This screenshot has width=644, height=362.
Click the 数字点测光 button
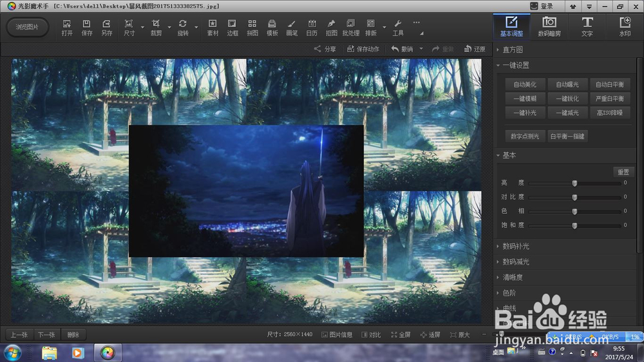coord(525,137)
